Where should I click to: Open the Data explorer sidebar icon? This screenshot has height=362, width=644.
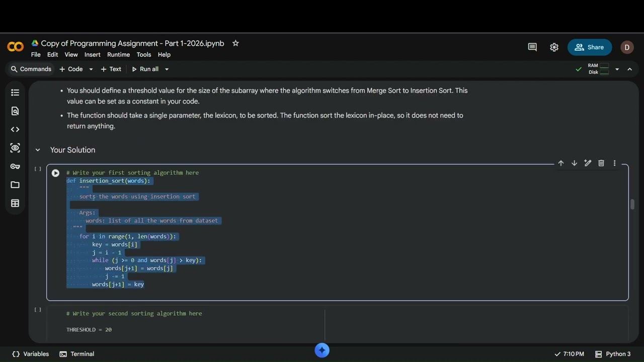[x=15, y=148]
